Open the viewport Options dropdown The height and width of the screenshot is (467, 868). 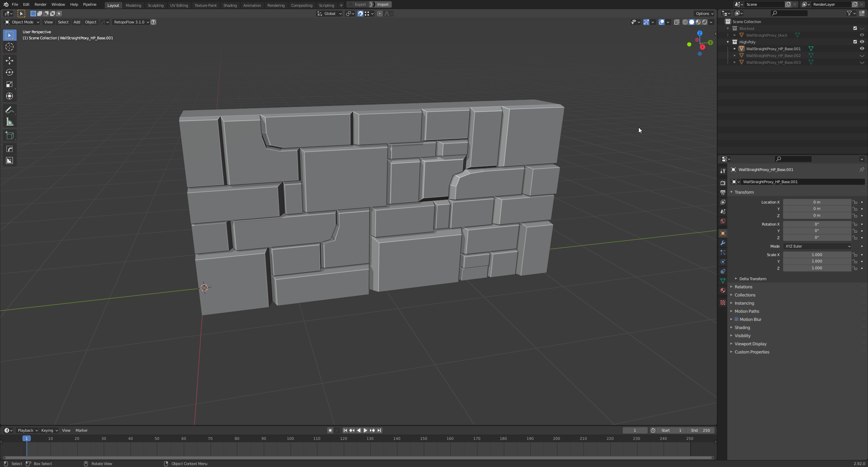pos(704,14)
